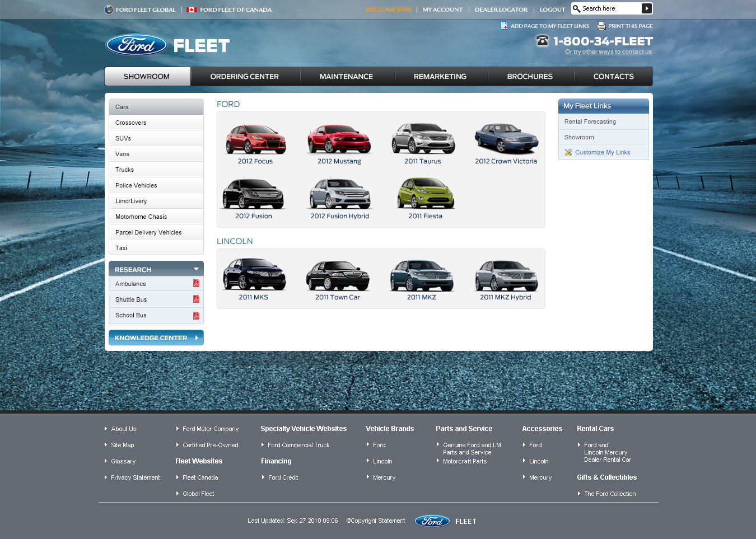The image size is (756, 539).
Task: Click the search submit arrow button
Action: [646, 8]
